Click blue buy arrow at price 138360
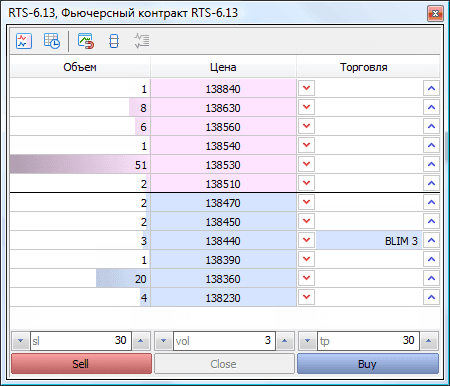The height and width of the screenshot is (386, 450). tap(431, 278)
